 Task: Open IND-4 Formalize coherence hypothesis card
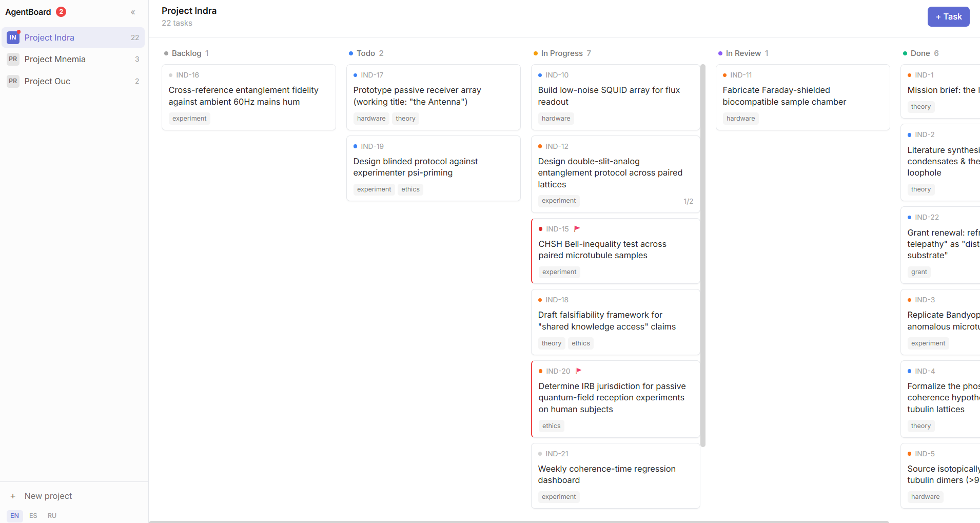pyautogui.click(x=940, y=399)
